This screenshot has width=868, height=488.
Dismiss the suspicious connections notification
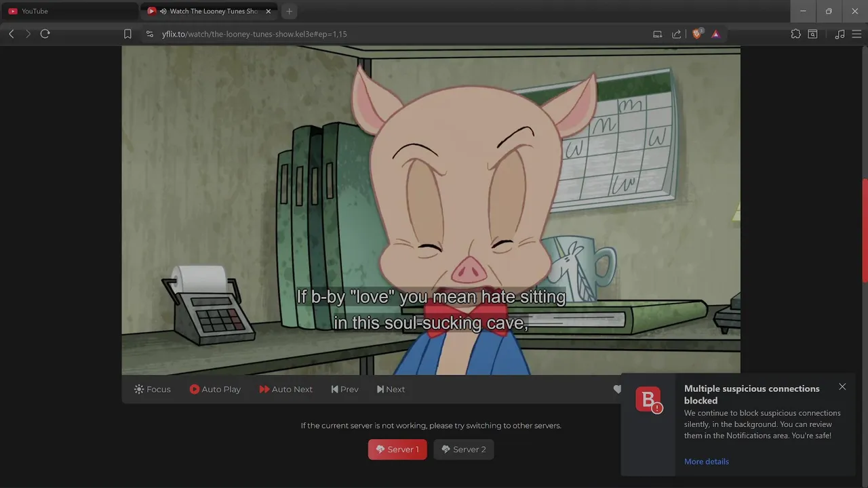pyautogui.click(x=842, y=387)
